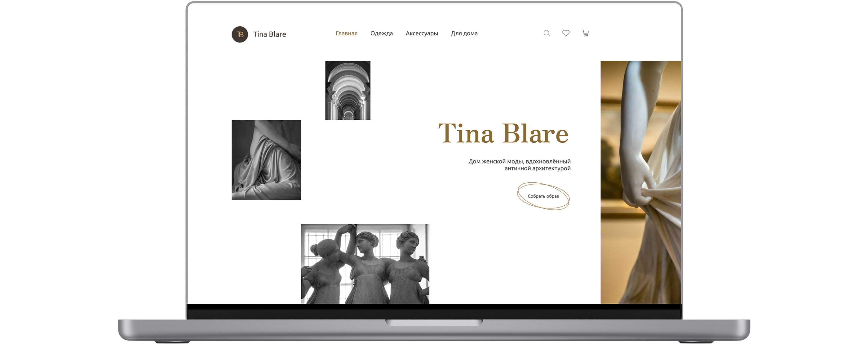The image size is (868, 344).
Task: Open the Для дома section
Action: coord(464,34)
